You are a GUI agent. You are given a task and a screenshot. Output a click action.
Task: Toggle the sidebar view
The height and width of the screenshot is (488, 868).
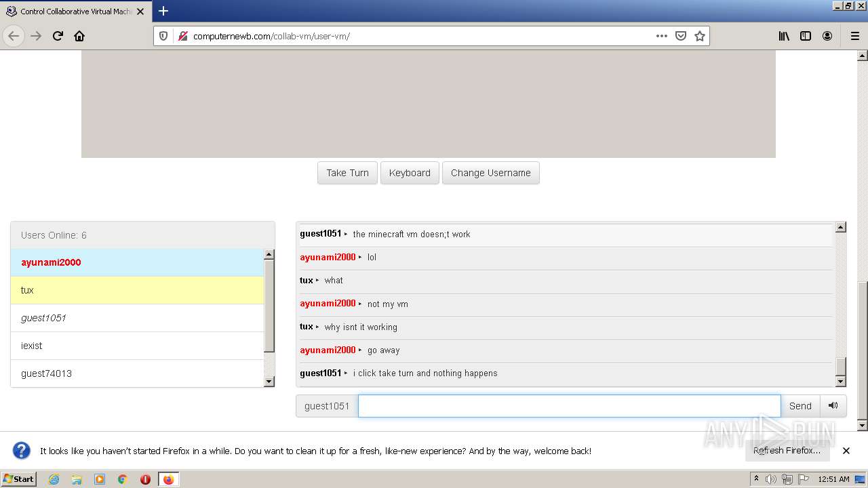[806, 36]
